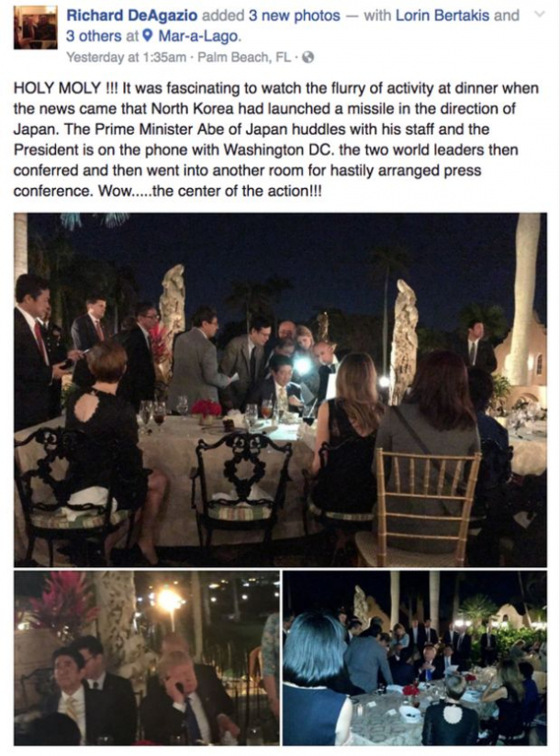The width and height of the screenshot is (560, 756).
Task: Open the bottom-left photo of man on phone
Action: (x=147, y=658)
